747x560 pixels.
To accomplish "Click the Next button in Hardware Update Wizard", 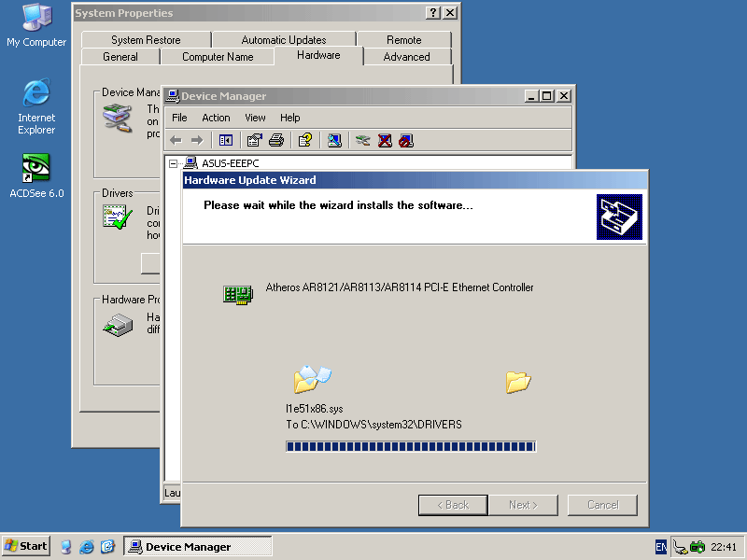I will click(523, 505).
